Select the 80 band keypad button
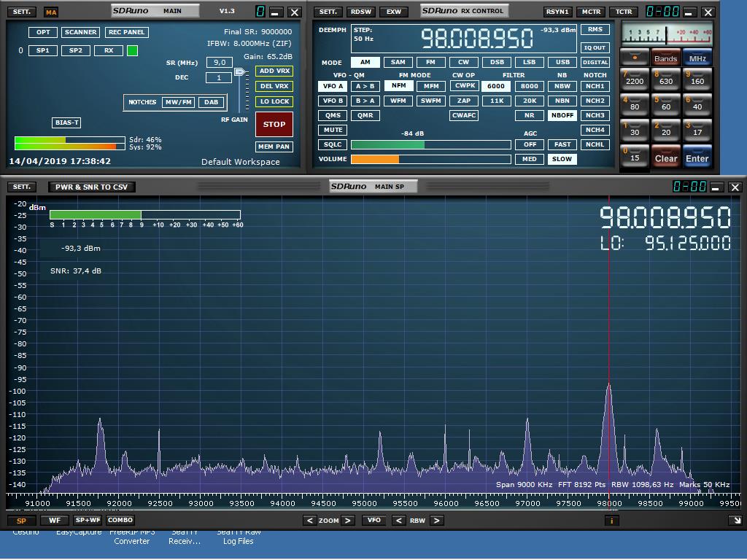 (634, 105)
